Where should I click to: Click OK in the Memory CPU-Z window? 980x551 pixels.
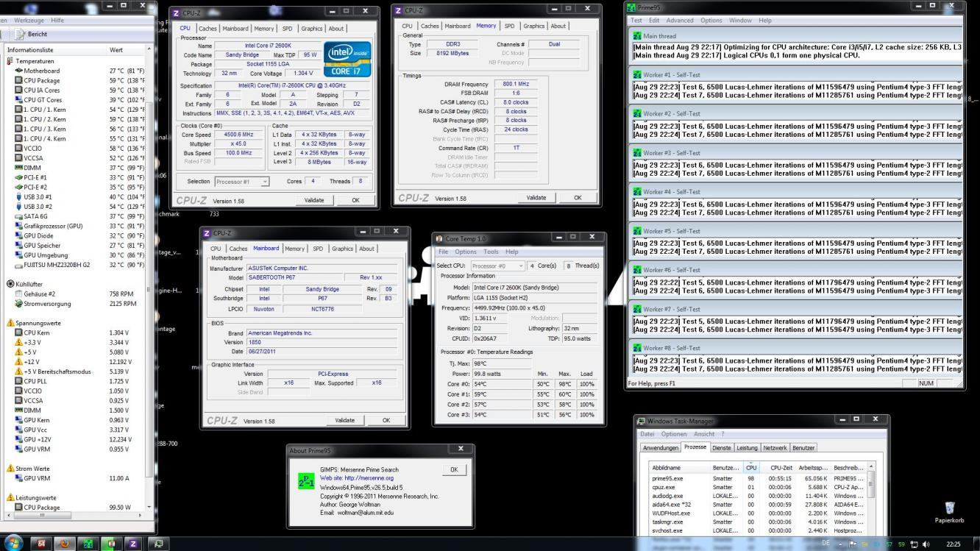(578, 198)
